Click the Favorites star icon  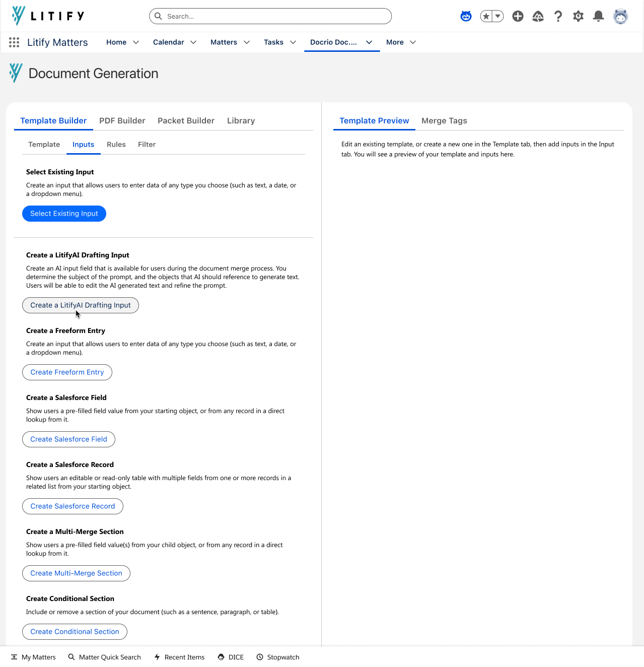point(486,16)
